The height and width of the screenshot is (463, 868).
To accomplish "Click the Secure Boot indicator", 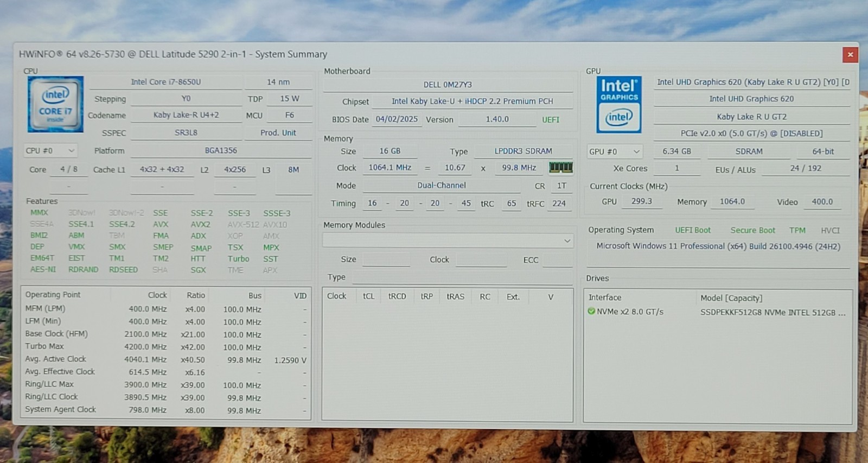I will click(x=753, y=230).
